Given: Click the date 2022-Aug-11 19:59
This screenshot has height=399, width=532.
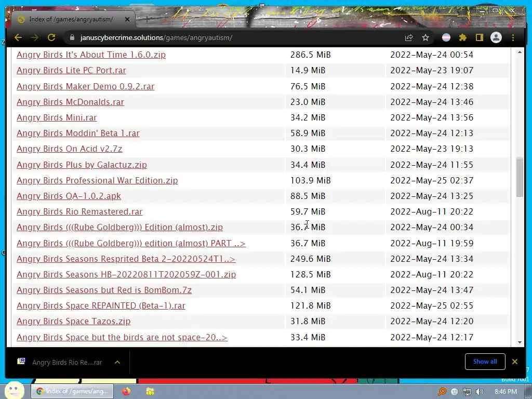Looking at the screenshot, I should click(432, 243).
